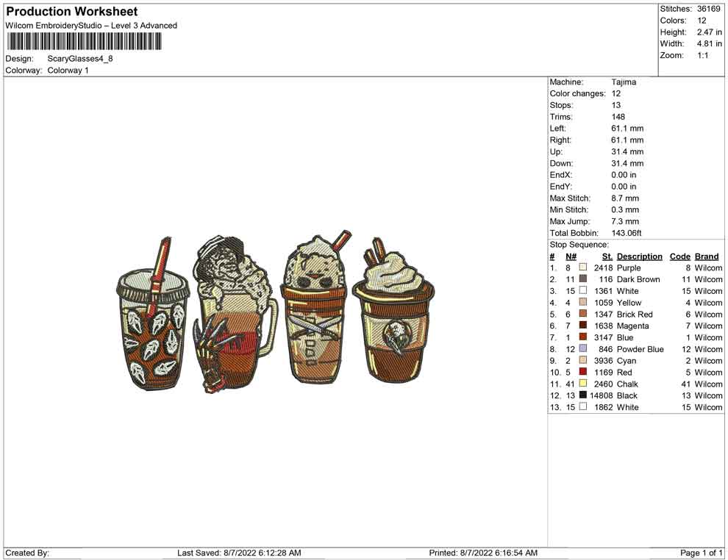Click the Stitches value 36169
This screenshot has height=560, width=728.
(x=708, y=9)
